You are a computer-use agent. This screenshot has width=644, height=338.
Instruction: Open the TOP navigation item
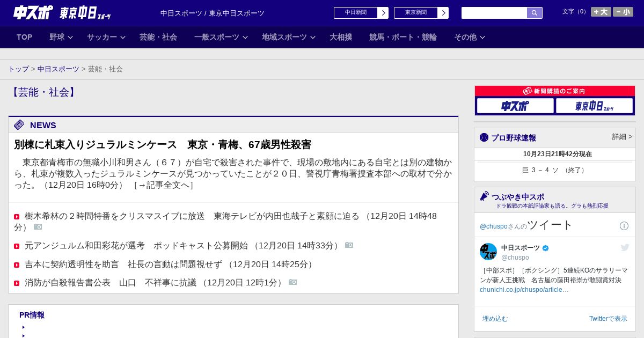[25, 37]
